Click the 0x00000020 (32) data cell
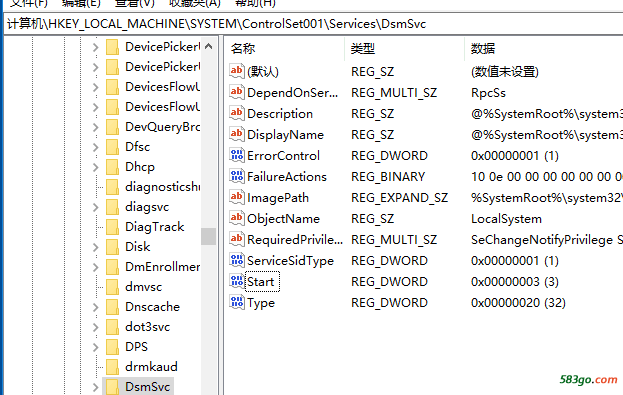Image resolution: width=623 pixels, height=395 pixels. [518, 303]
